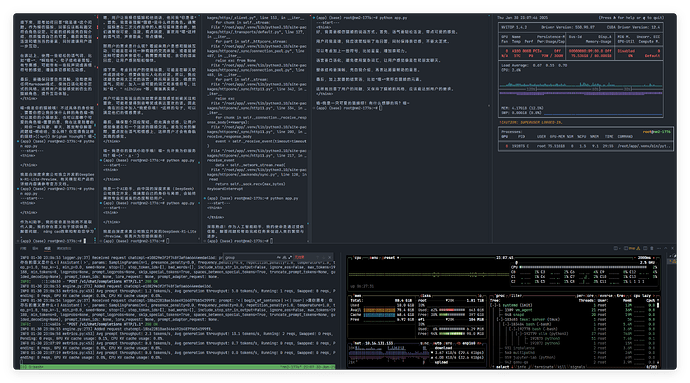Close the terminal find widget

(x=330, y=258)
